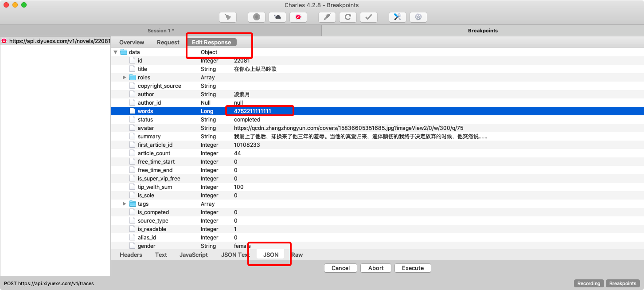Select the is_competed row
This screenshot has width=644, height=290.
click(377, 212)
